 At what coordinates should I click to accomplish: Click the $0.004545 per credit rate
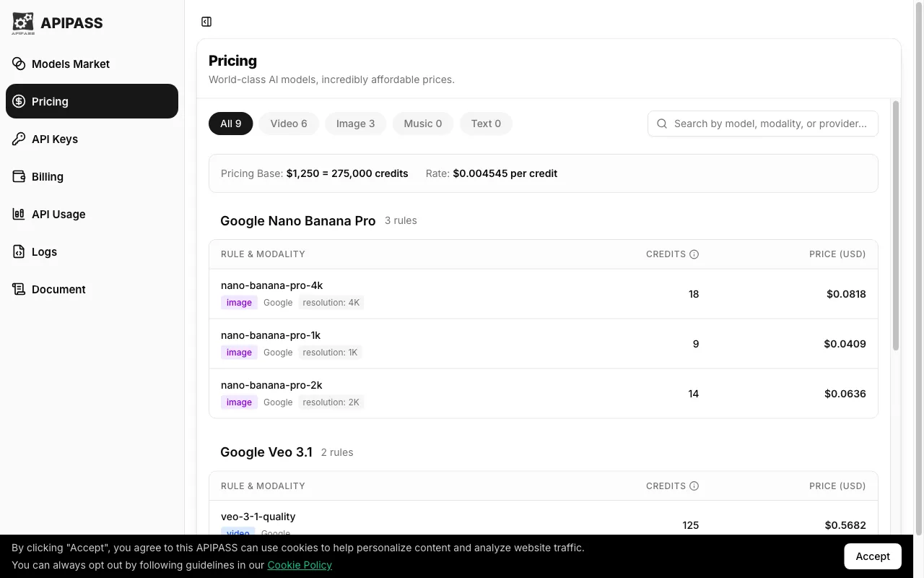(x=505, y=173)
